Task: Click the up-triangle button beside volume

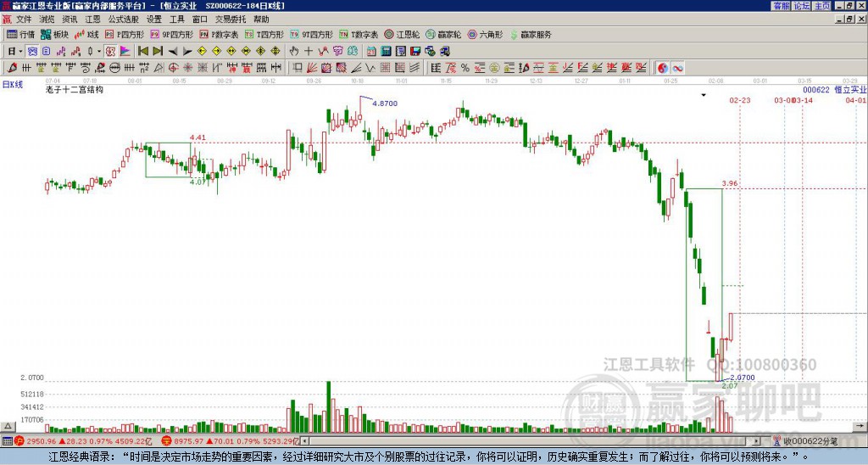Action: tap(8, 427)
